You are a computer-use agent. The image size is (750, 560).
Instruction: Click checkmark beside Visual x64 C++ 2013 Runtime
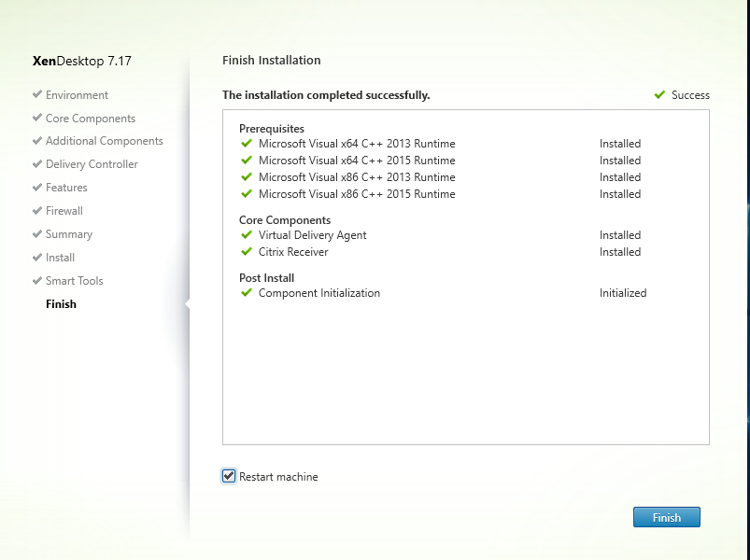point(247,144)
